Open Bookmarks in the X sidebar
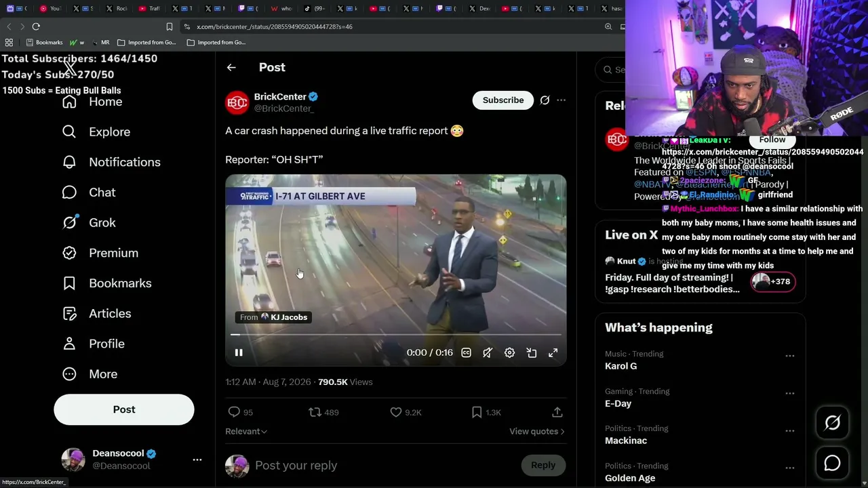 point(106,283)
